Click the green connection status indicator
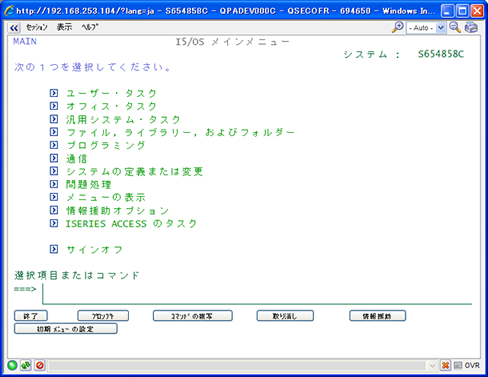 (x=12, y=365)
